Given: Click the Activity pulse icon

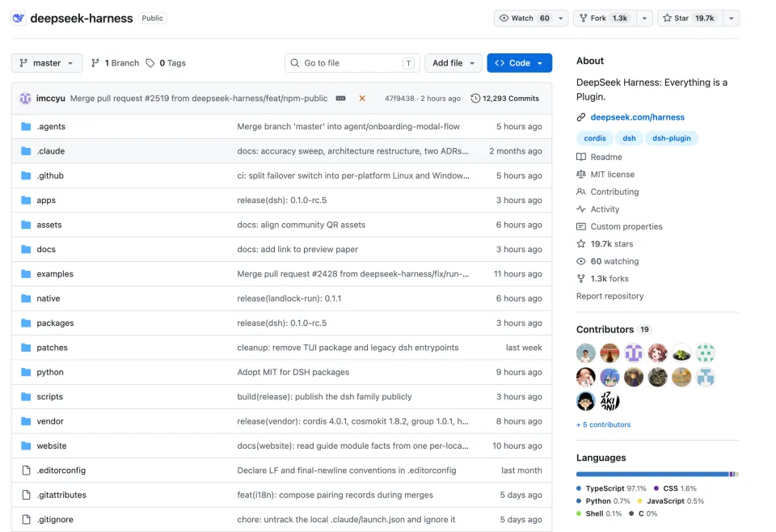Looking at the screenshot, I should (581, 209).
